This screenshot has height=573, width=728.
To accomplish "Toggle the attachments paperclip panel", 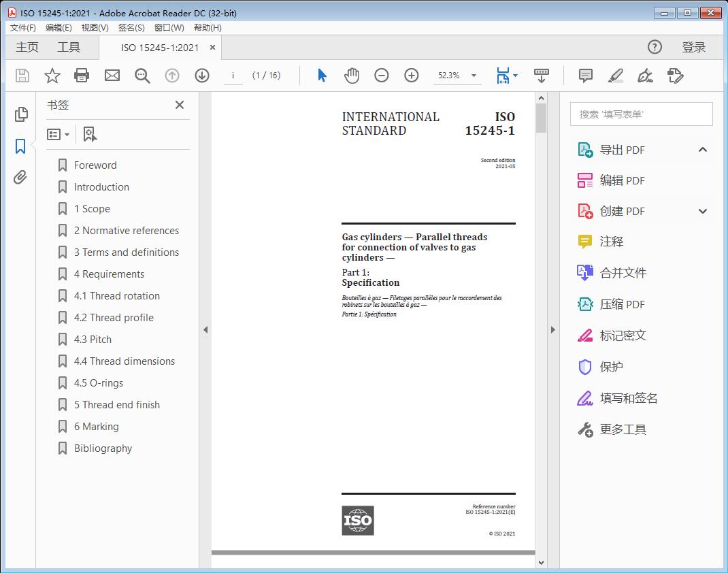I will pos(20,178).
